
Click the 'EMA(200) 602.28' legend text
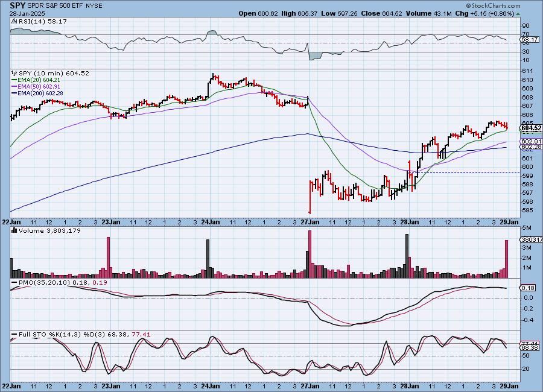40,93
